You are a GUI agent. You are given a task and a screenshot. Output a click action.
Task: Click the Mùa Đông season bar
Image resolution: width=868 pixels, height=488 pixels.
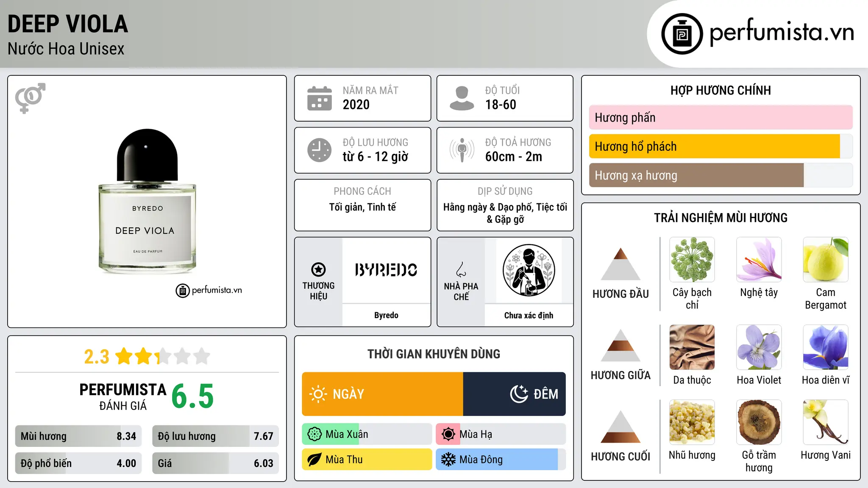click(x=501, y=460)
